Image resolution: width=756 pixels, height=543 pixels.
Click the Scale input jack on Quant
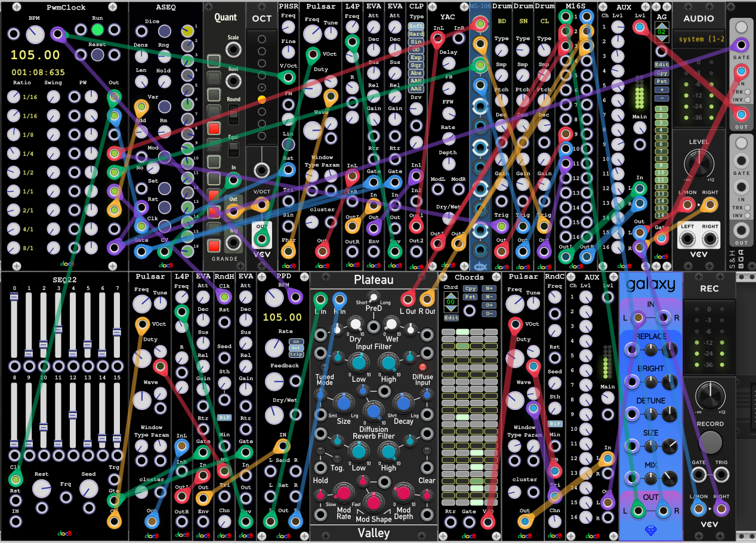tap(233, 50)
